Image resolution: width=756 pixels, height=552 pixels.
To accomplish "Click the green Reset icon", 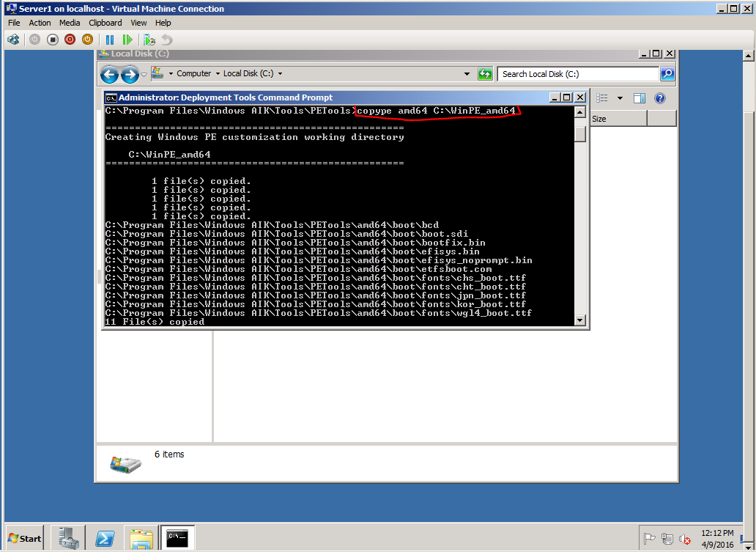I will 127,40.
